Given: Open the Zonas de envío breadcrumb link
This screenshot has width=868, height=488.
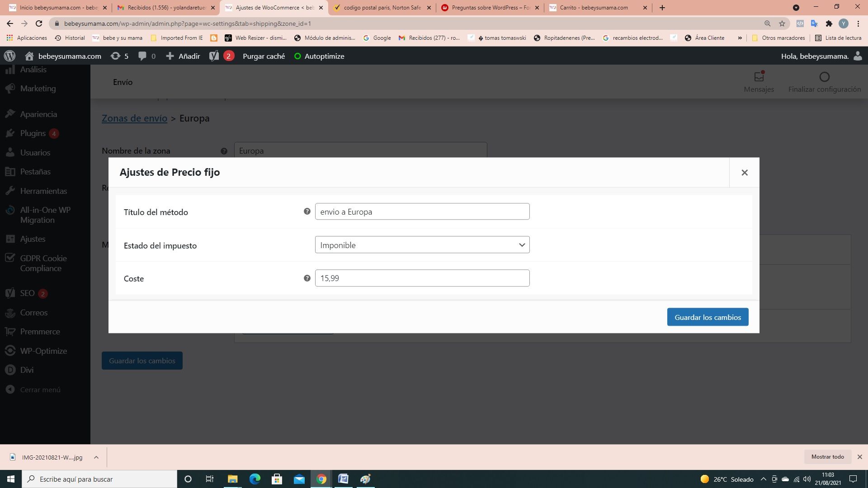Looking at the screenshot, I should click(134, 118).
